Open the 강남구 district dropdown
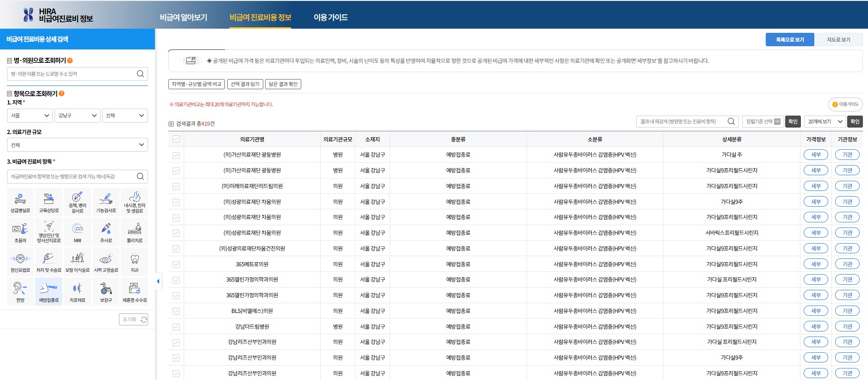The height and width of the screenshot is (380, 868). tap(77, 116)
